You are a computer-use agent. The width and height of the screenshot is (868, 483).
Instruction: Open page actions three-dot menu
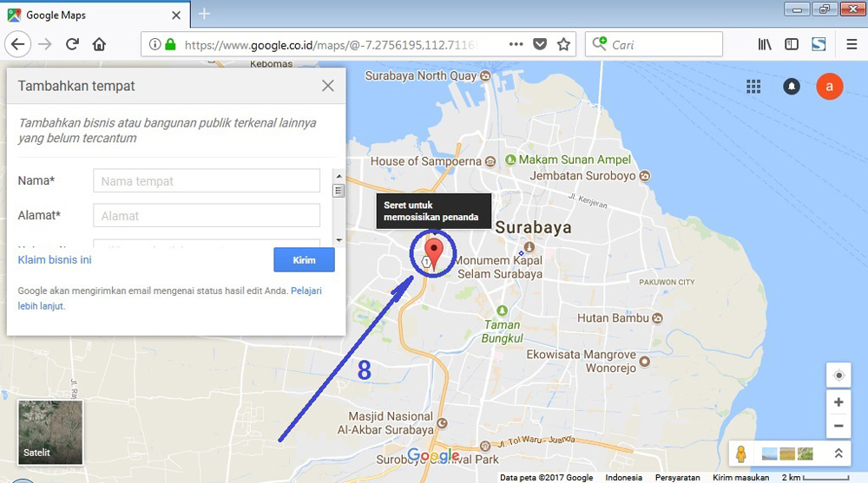click(x=516, y=44)
